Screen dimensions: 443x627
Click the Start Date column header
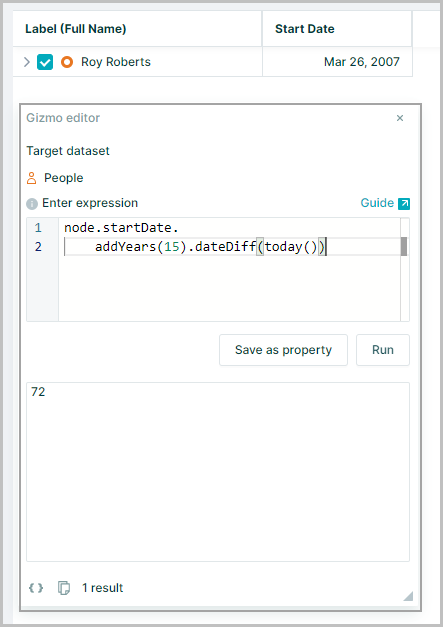pyautogui.click(x=337, y=29)
